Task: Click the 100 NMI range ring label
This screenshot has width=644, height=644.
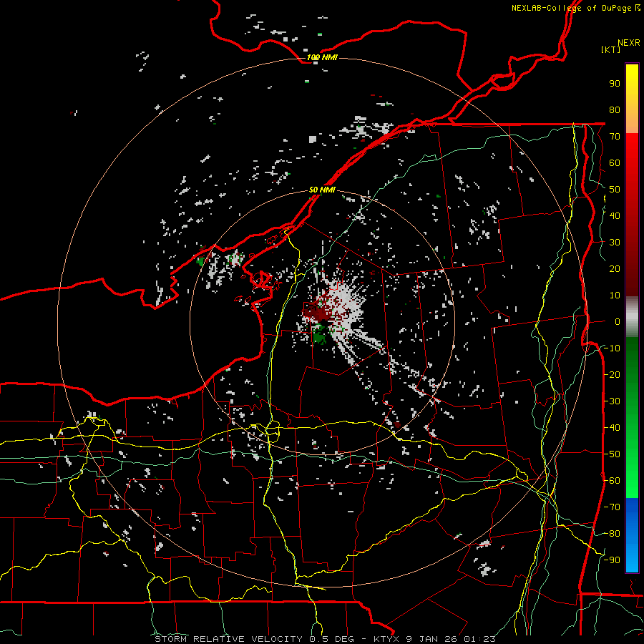Action: tap(322, 57)
